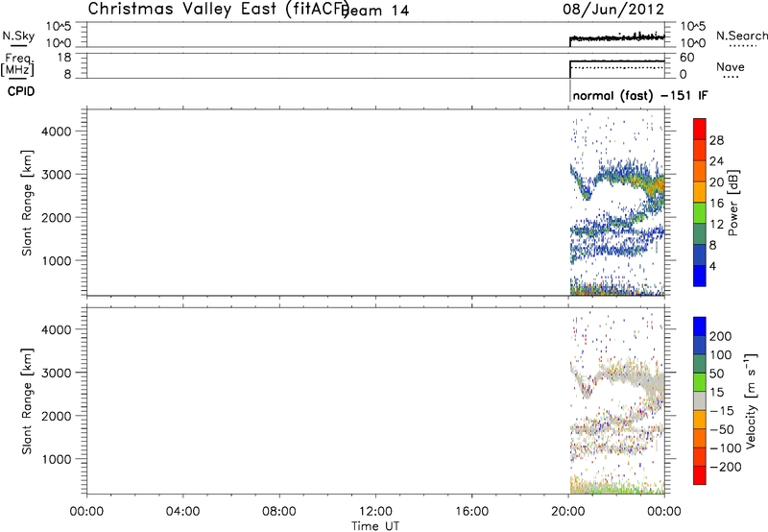Click the frequency trace line in the Freq panel

[x=616, y=61]
